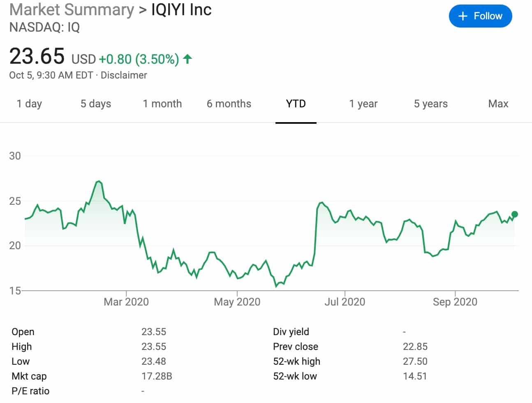Open the IQIYI Inc company page

click(181, 9)
